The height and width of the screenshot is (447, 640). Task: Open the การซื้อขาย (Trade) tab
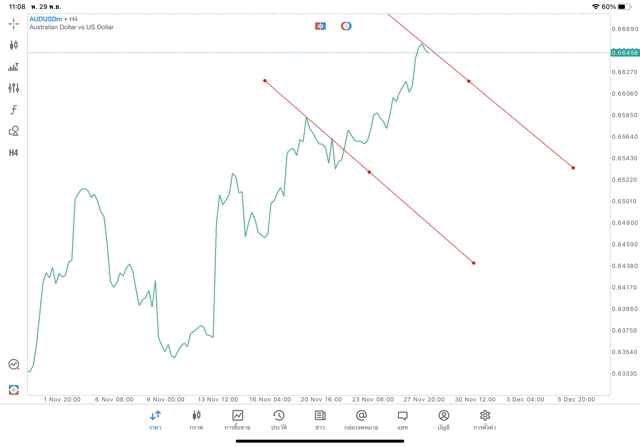coord(238,419)
